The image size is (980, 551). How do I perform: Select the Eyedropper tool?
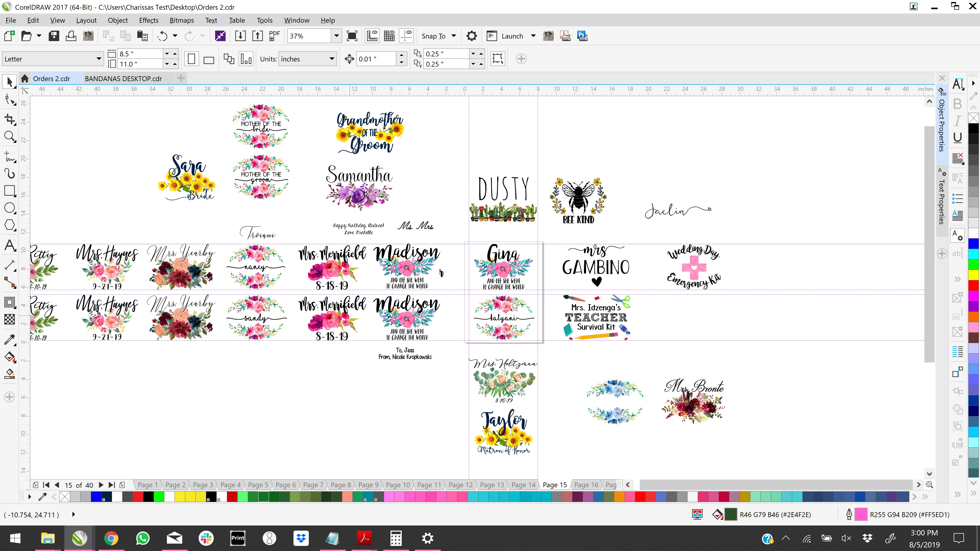tap(9, 339)
